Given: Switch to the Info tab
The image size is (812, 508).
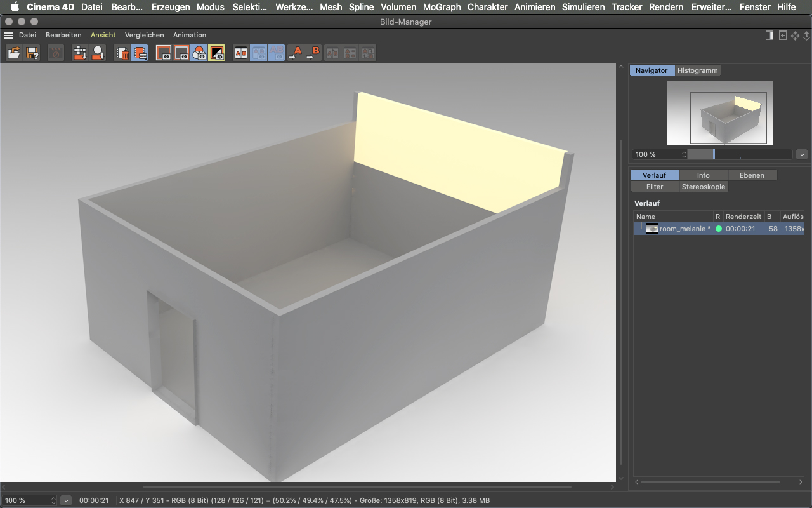Looking at the screenshot, I should [704, 175].
